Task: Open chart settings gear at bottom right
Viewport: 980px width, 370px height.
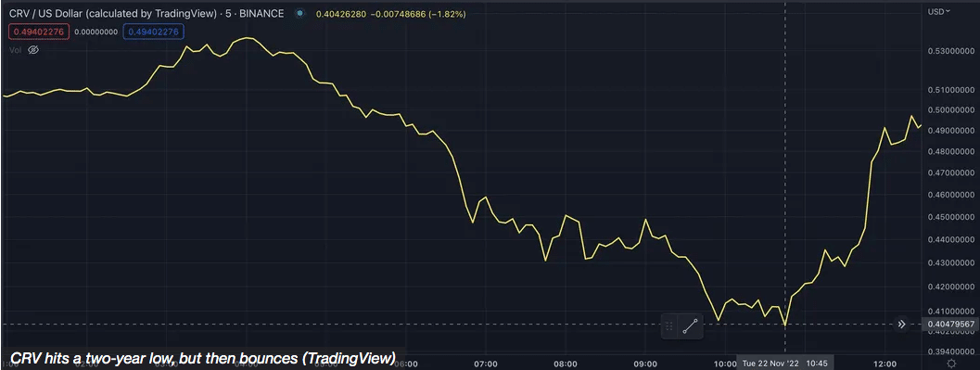Action: coord(950,364)
